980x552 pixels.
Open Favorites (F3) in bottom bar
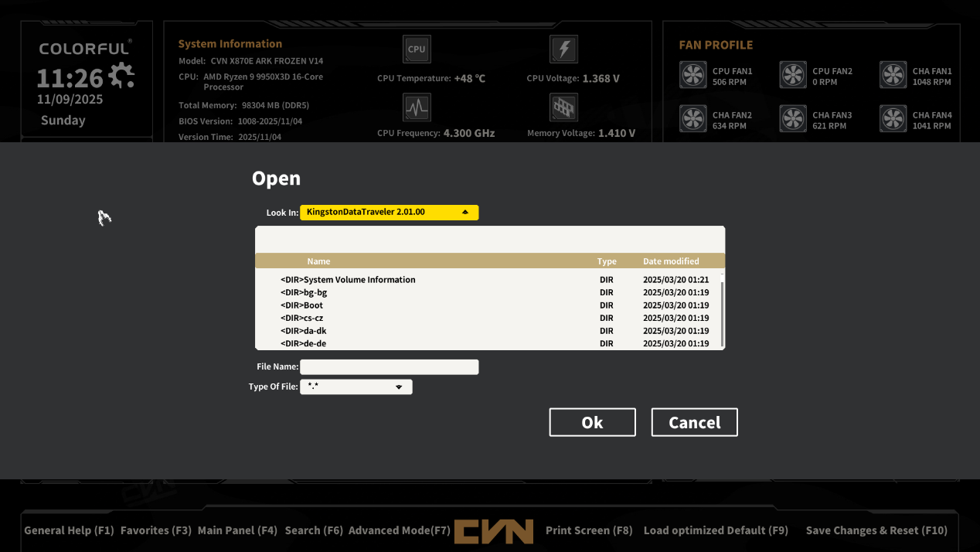(155, 530)
